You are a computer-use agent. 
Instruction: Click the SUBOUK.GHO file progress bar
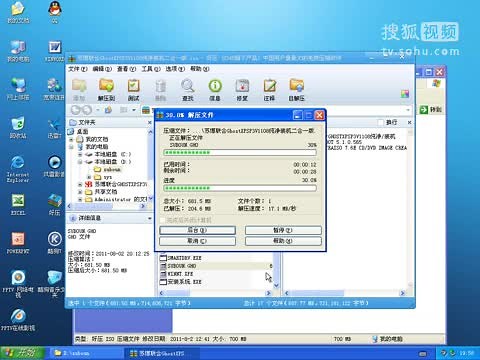coord(240,153)
